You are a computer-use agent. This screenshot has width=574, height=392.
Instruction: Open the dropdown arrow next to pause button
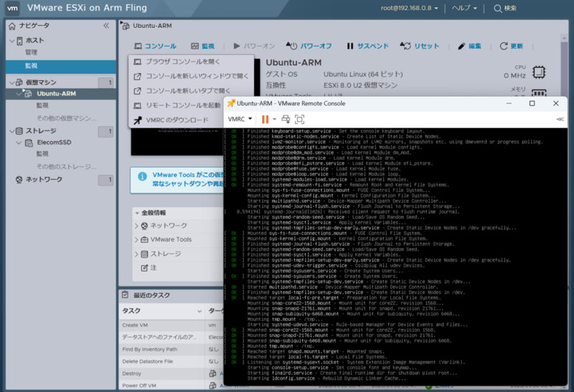pyautogui.click(x=274, y=119)
